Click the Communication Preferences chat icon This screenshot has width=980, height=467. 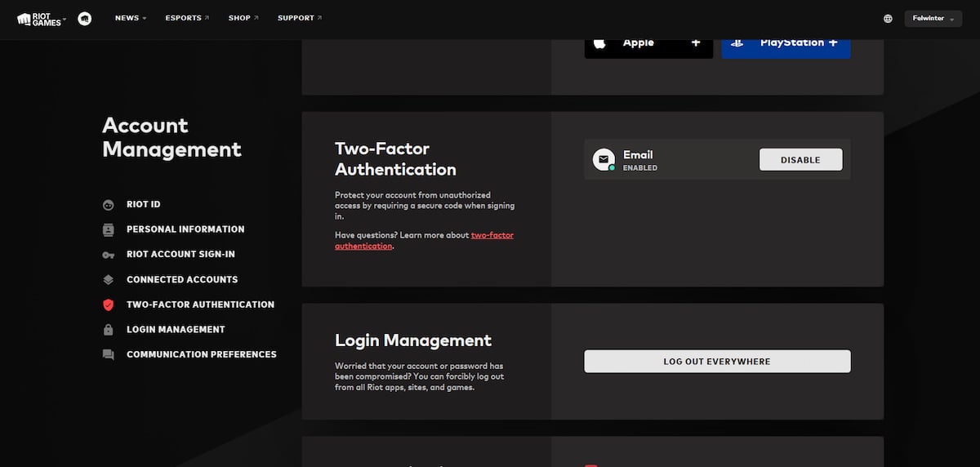pyautogui.click(x=108, y=355)
